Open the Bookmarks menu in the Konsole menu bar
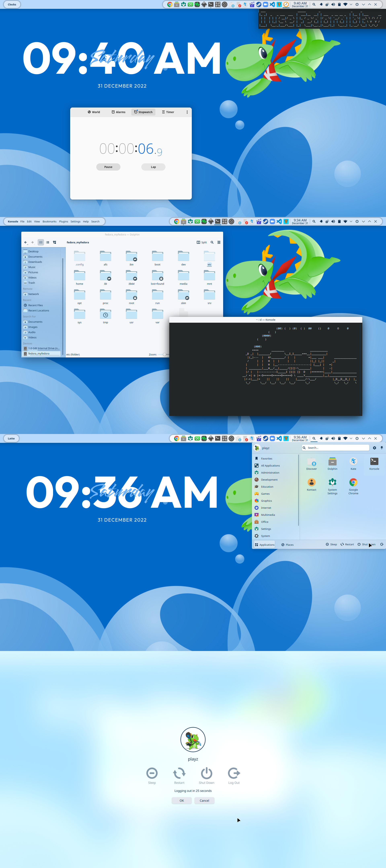Image resolution: width=386 pixels, height=868 pixels. 49,221
